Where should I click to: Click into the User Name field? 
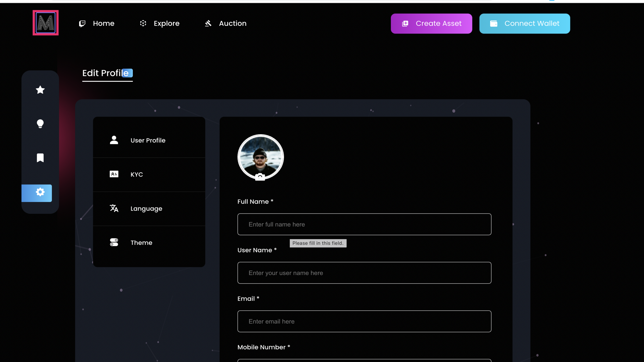coord(364,273)
